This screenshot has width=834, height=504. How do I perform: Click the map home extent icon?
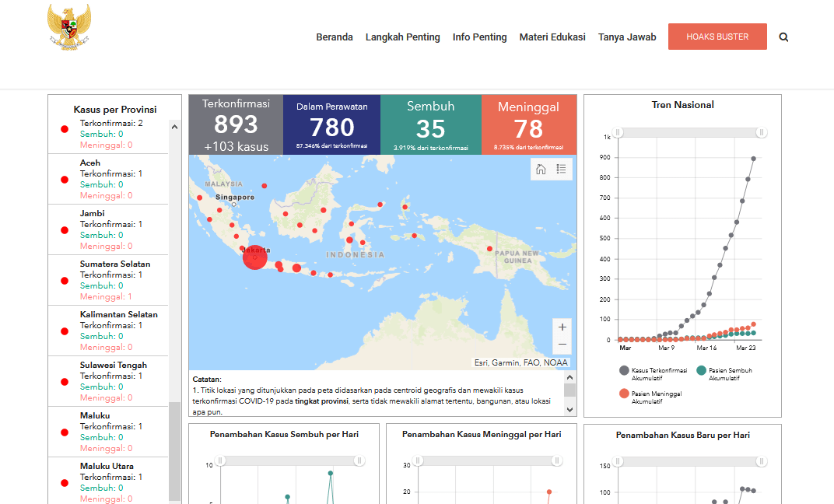[x=541, y=170]
